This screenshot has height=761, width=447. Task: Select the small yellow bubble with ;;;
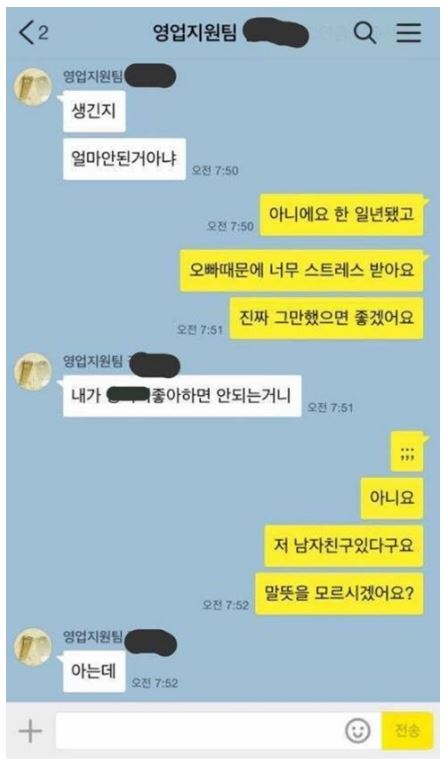point(407,451)
